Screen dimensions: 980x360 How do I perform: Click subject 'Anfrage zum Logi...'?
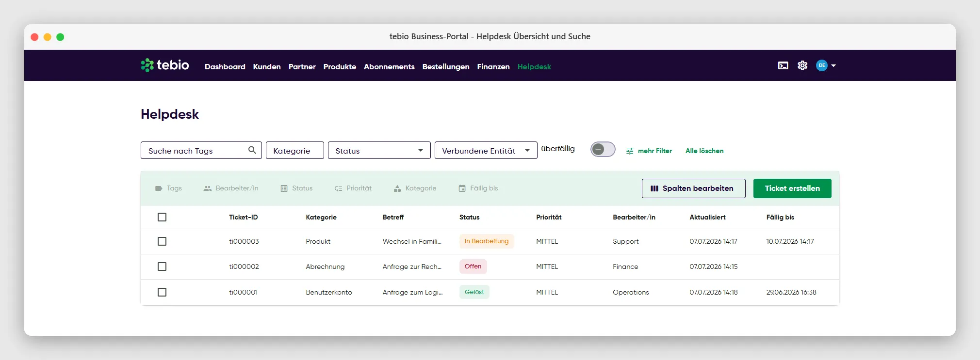point(412,292)
